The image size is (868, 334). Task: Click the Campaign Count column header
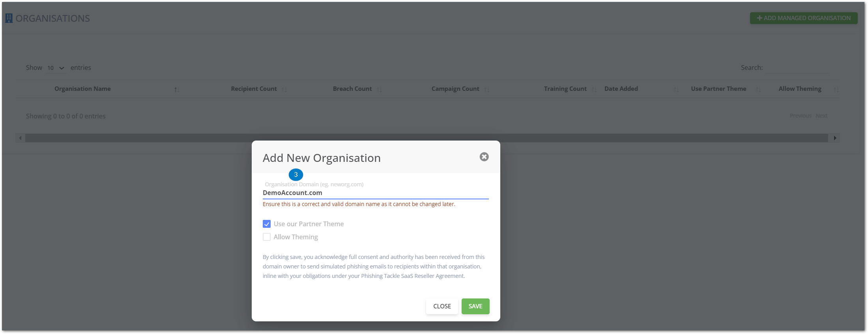[x=455, y=89]
